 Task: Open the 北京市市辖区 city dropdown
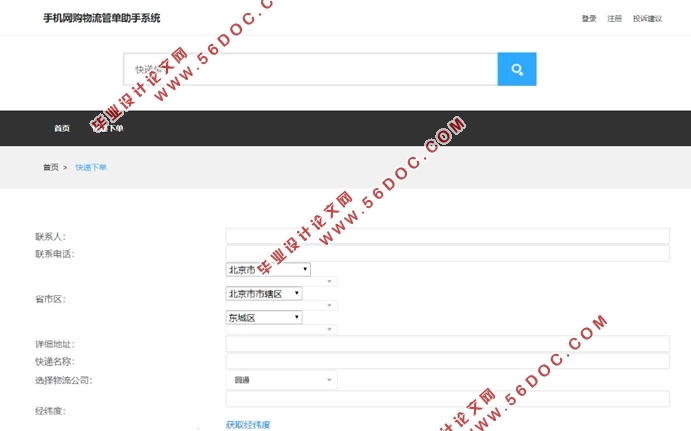coord(264,293)
